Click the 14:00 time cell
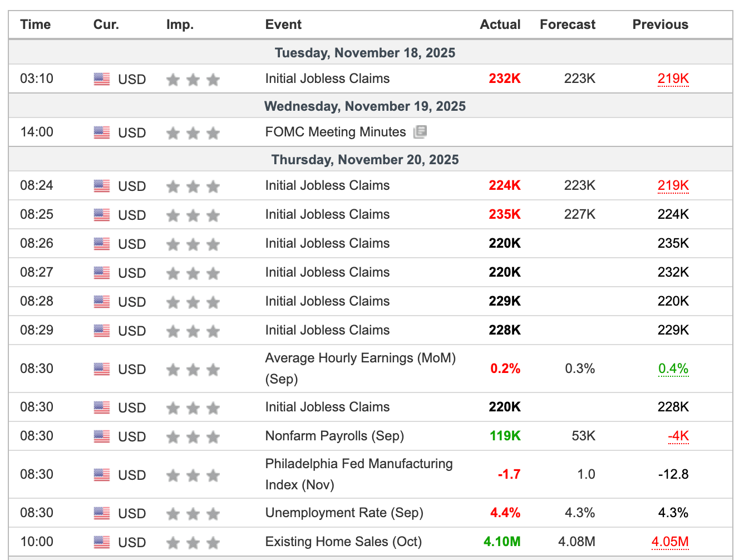The image size is (749, 560). click(37, 132)
